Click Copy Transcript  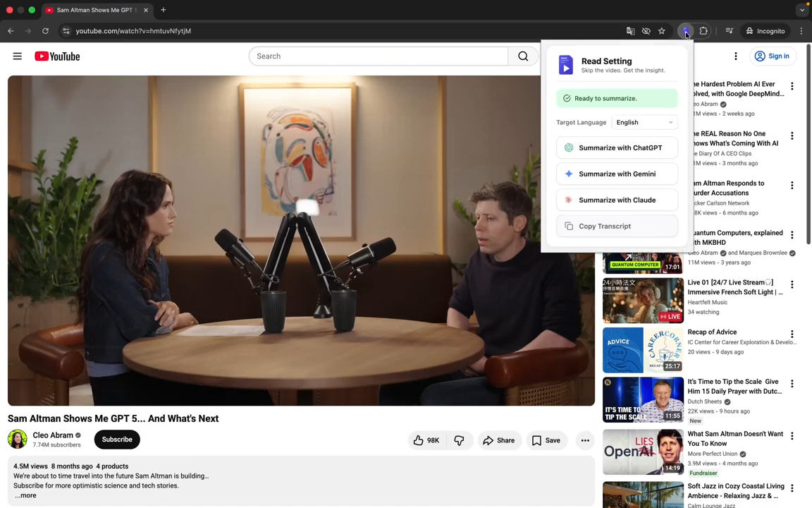[x=617, y=226]
